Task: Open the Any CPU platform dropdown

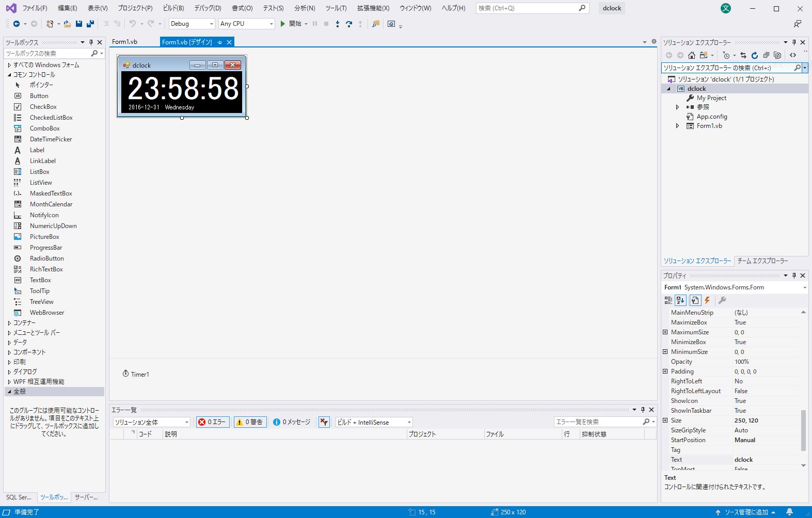Action: point(246,24)
